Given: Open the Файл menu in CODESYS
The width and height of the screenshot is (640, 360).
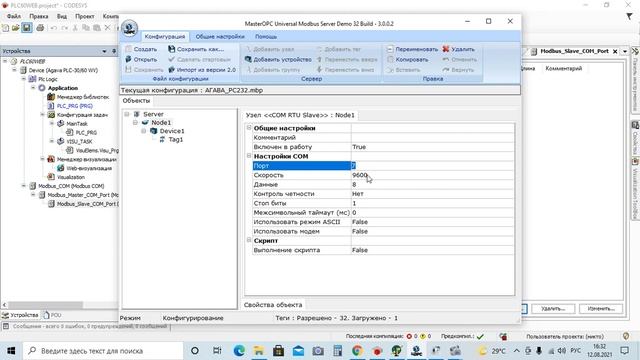Looking at the screenshot, I should pyautogui.click(x=13, y=16).
